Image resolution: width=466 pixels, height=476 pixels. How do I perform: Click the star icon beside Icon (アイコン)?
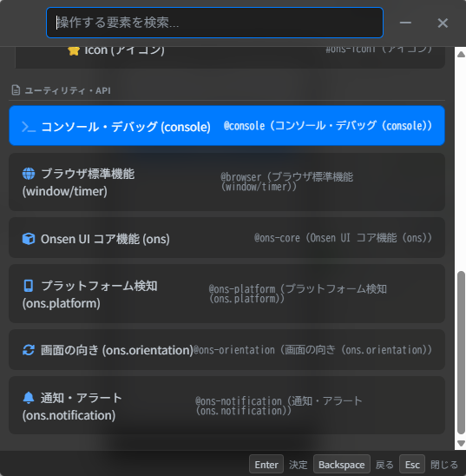[74, 50]
